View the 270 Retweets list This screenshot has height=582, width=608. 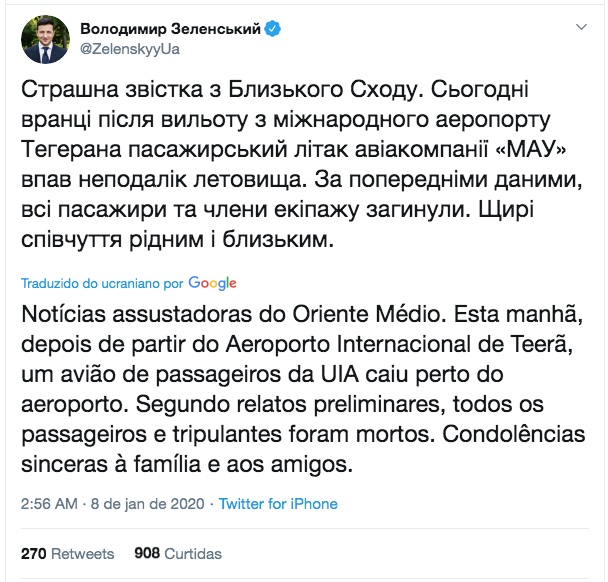pos(68,553)
